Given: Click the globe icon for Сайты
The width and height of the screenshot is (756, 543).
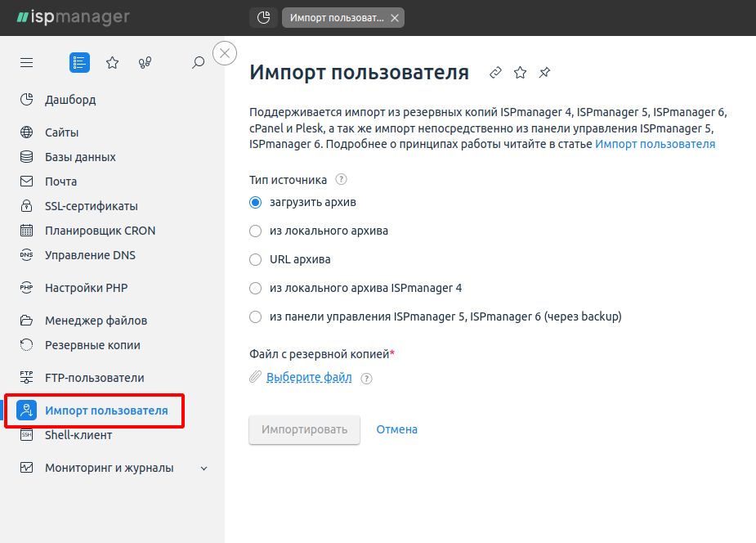Looking at the screenshot, I should [x=26, y=132].
